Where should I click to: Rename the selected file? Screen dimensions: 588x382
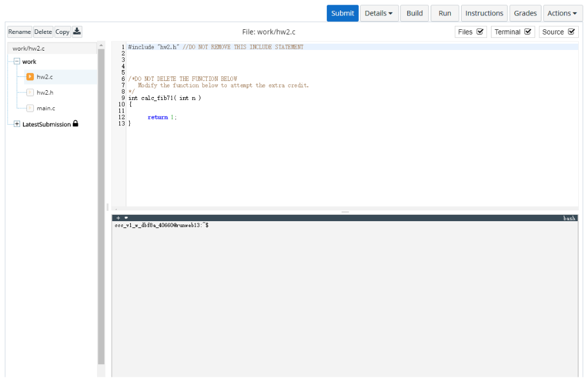pyautogui.click(x=19, y=32)
